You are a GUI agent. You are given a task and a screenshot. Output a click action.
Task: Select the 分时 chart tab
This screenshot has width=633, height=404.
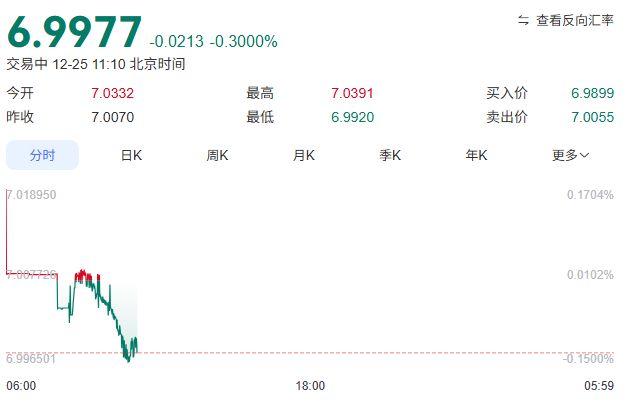42,155
